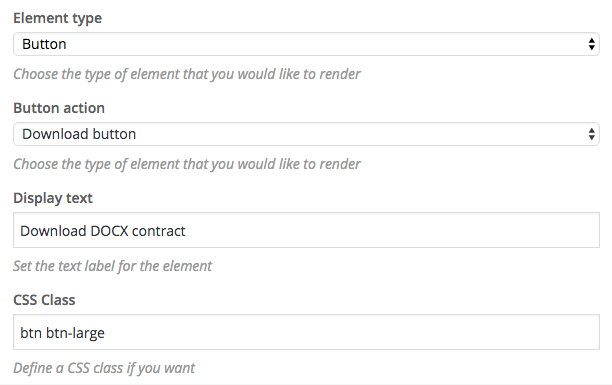Click the Button action dropdown arrows icon
The image size is (612, 385).
[592, 134]
